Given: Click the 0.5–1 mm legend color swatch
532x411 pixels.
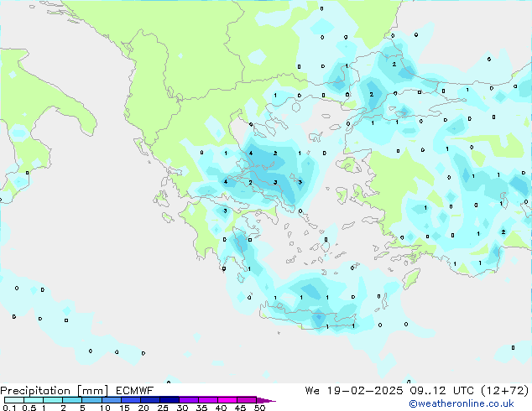Looking at the screenshot, I should point(34,400).
